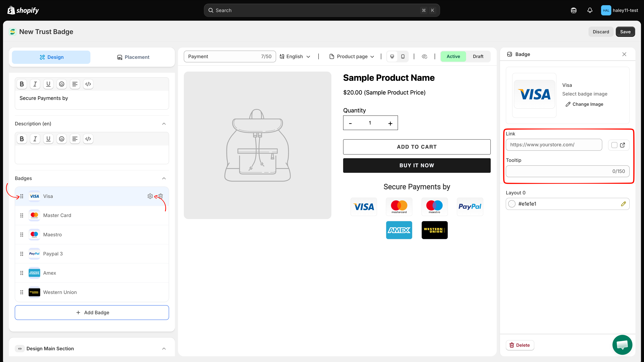This screenshot has width=644, height=362.
Task: Open settings gear for Visa badge
Action: click(x=150, y=196)
